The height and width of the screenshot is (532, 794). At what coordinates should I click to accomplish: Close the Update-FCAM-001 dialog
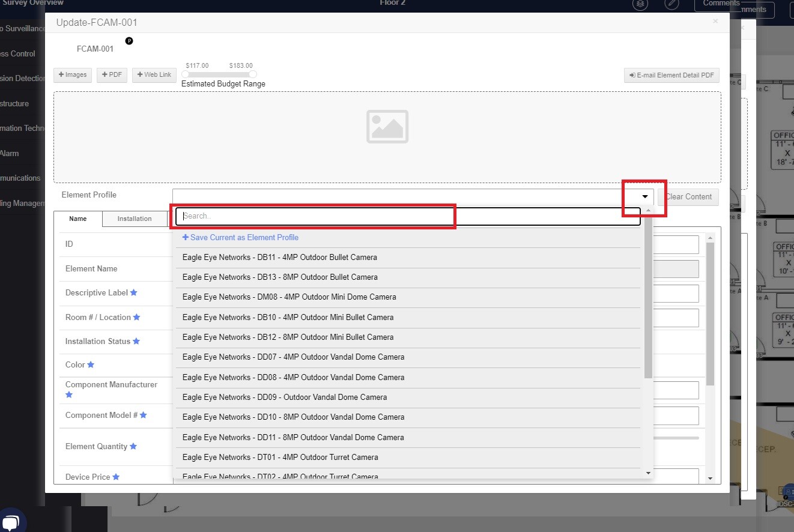[715, 22]
